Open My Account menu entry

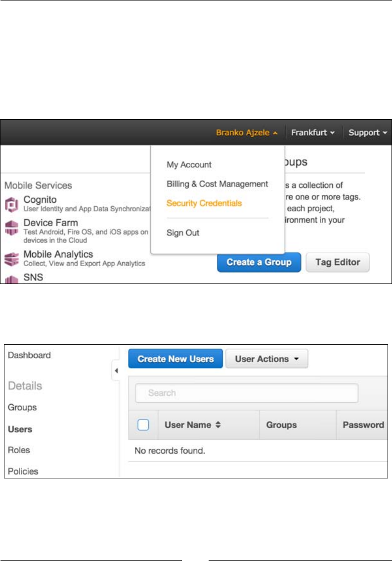(189, 165)
